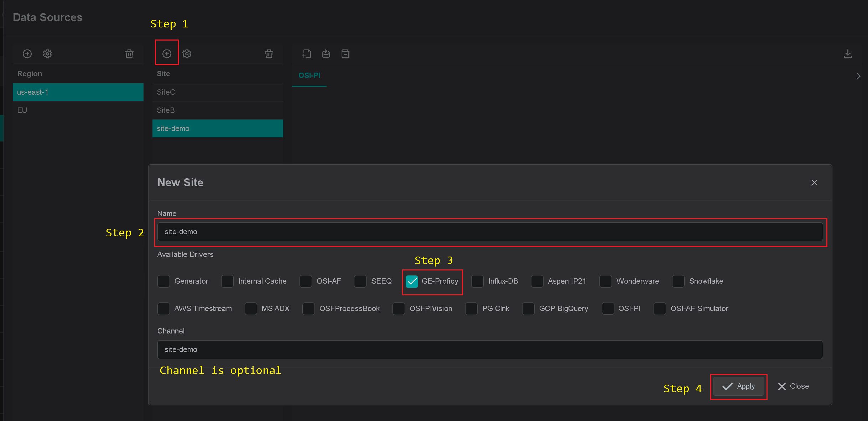Enable the MS ADX driver checkbox
Image resolution: width=868 pixels, height=421 pixels.
251,309
